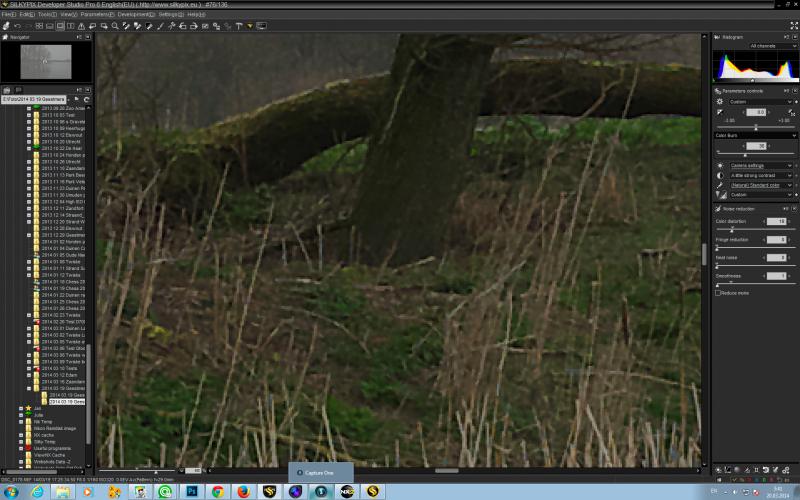Pin the Navigator panel
The width and height of the screenshot is (800, 500).
click(x=79, y=37)
